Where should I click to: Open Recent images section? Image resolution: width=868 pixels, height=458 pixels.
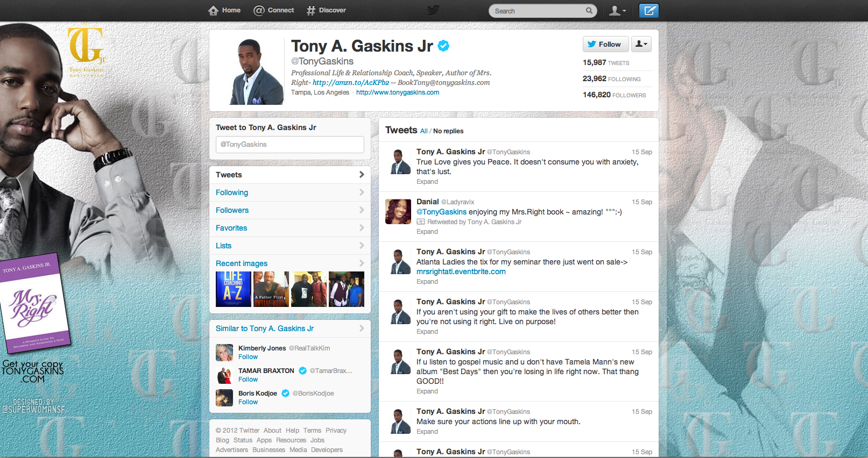coord(242,263)
